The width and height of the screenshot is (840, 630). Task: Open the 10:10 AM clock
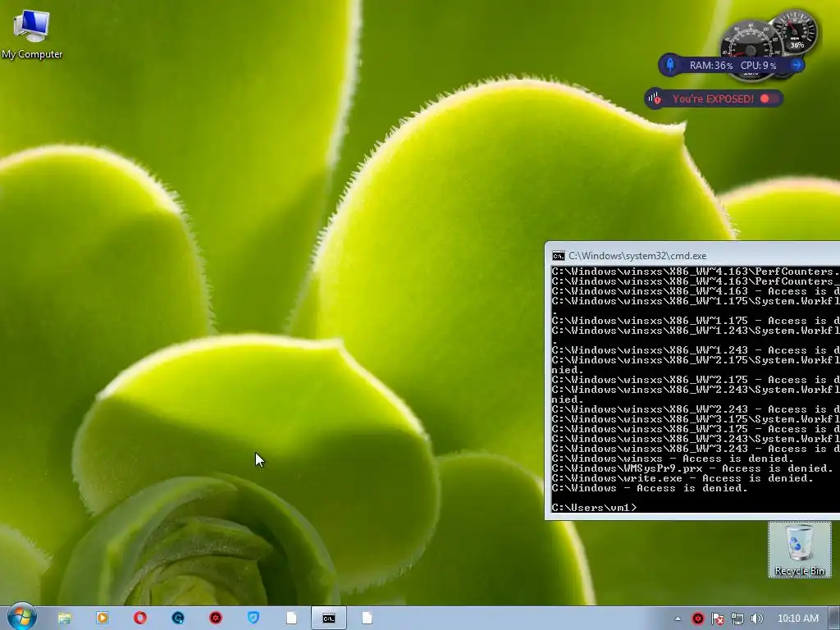click(x=797, y=619)
